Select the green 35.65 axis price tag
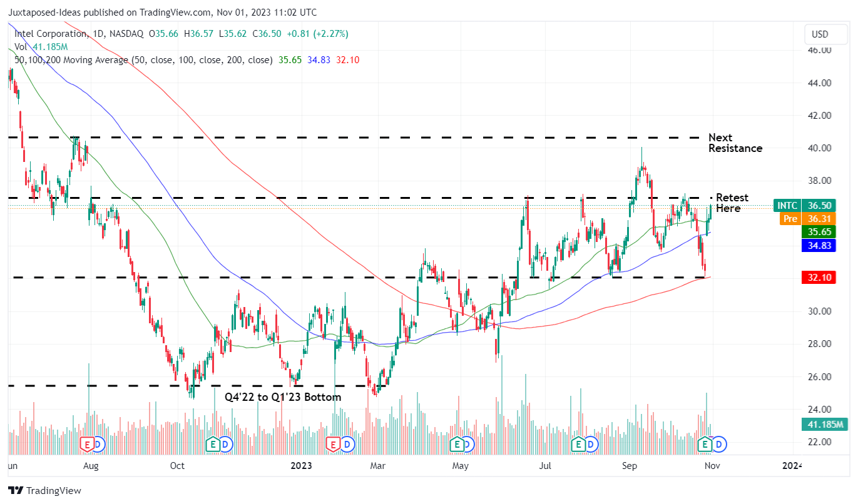This screenshot has height=504, width=858. [819, 231]
